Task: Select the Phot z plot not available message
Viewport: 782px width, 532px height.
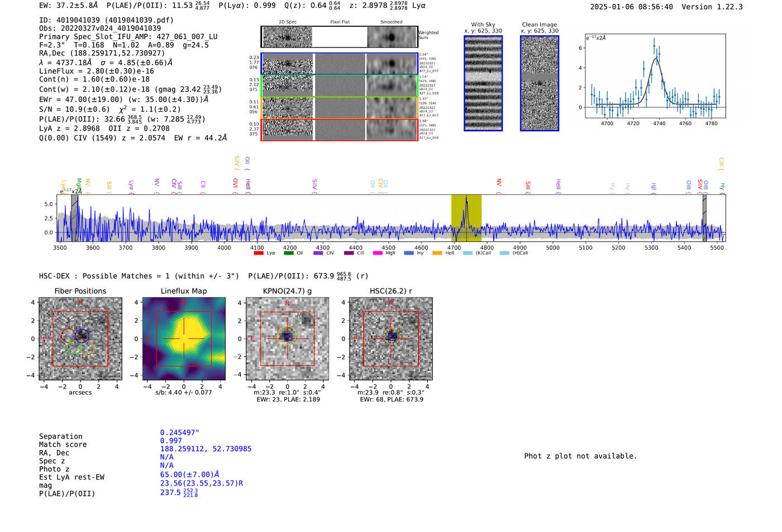Action: 580,456
